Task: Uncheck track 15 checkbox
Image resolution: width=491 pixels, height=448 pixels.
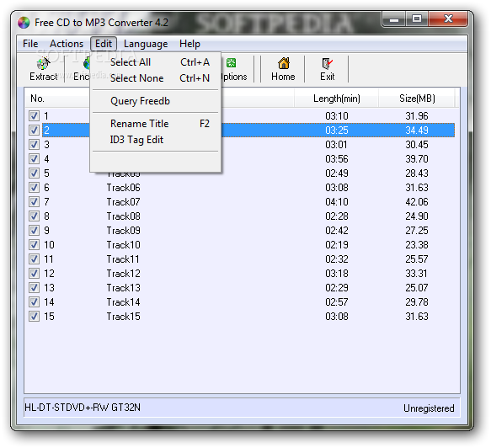Action: pos(34,316)
